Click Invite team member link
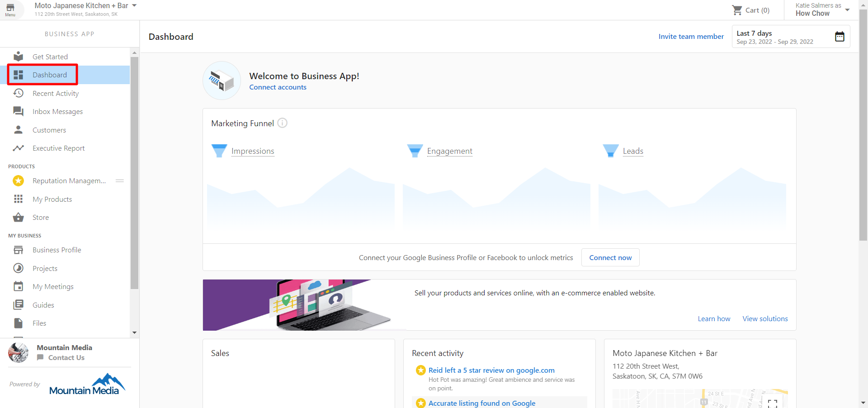The width and height of the screenshot is (868, 408). point(691,37)
